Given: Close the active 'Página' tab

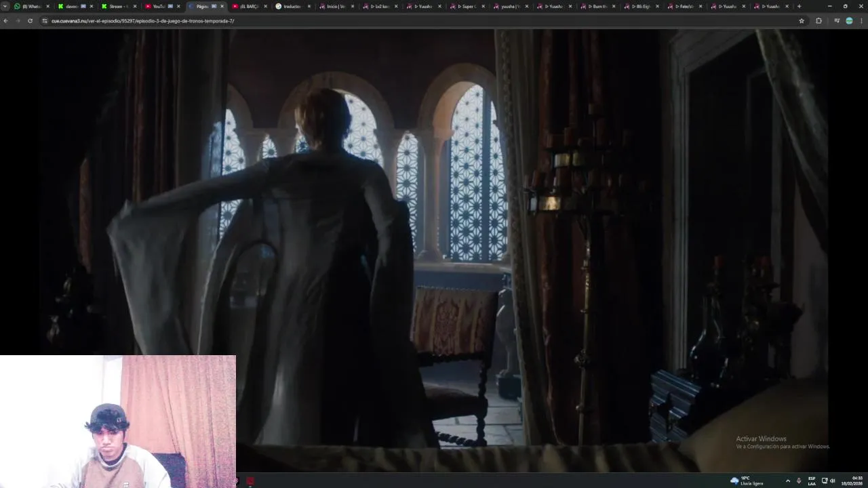Looking at the screenshot, I should [222, 6].
